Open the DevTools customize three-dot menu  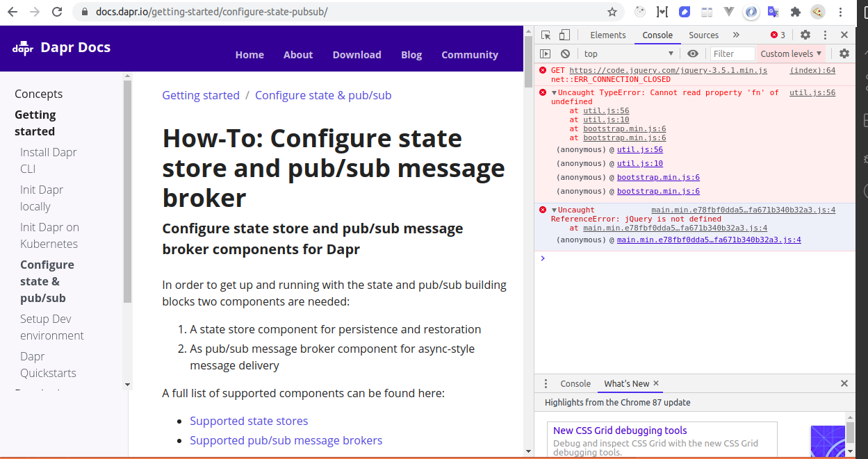point(825,35)
